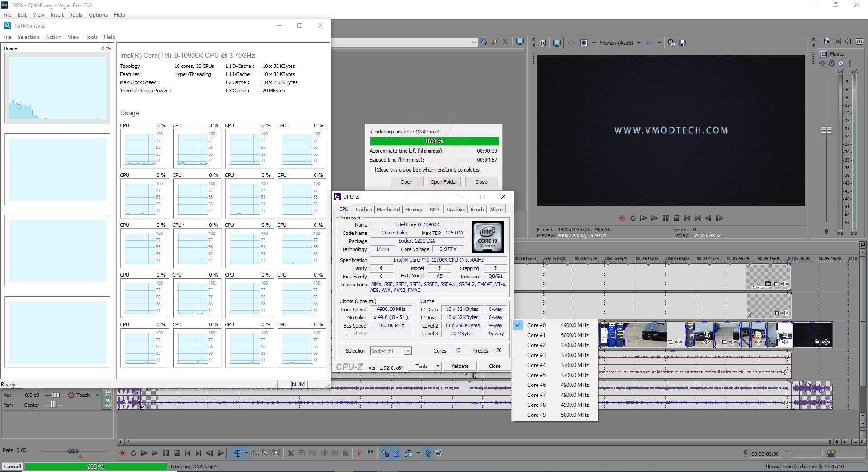Open the Insert menu in Vegas Pro
868x472 pixels.
(57, 15)
